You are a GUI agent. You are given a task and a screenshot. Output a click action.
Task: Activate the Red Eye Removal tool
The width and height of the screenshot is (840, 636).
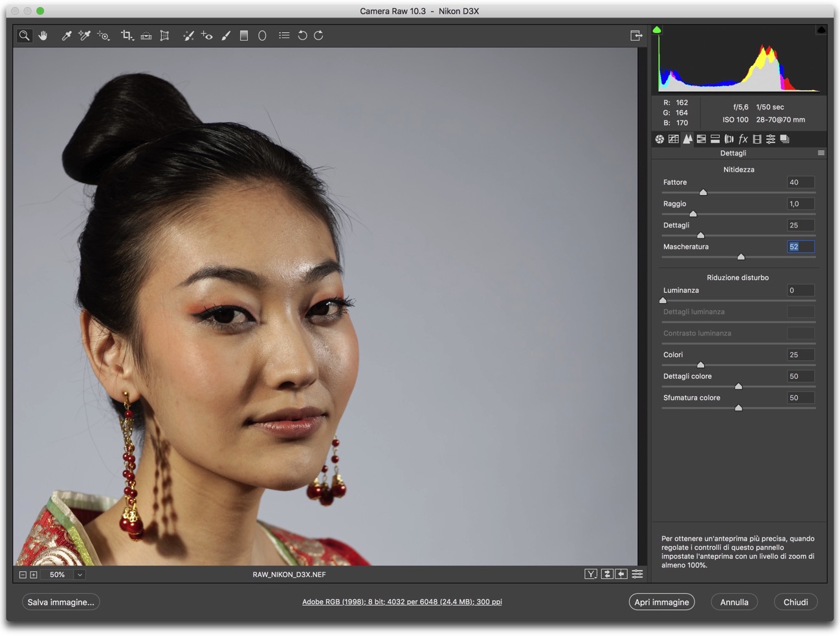207,36
